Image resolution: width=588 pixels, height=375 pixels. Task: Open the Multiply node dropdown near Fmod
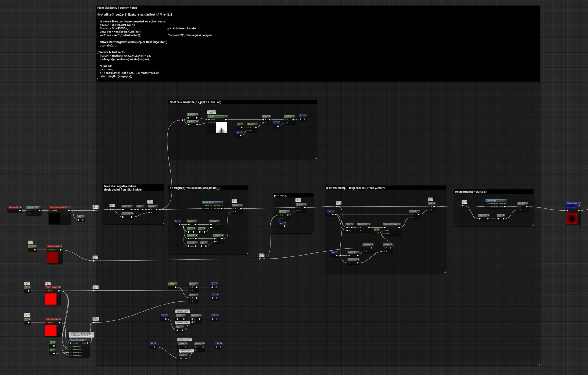pos(256,124)
